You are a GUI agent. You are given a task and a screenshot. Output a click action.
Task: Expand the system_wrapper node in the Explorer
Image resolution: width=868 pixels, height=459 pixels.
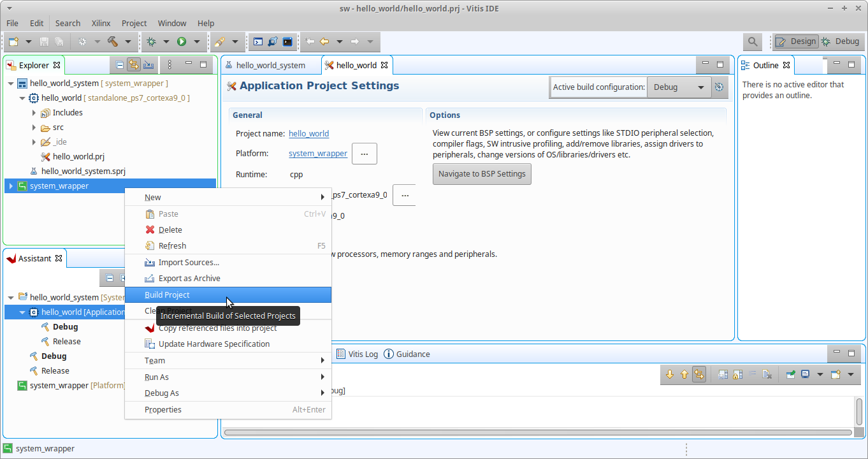pos(11,186)
